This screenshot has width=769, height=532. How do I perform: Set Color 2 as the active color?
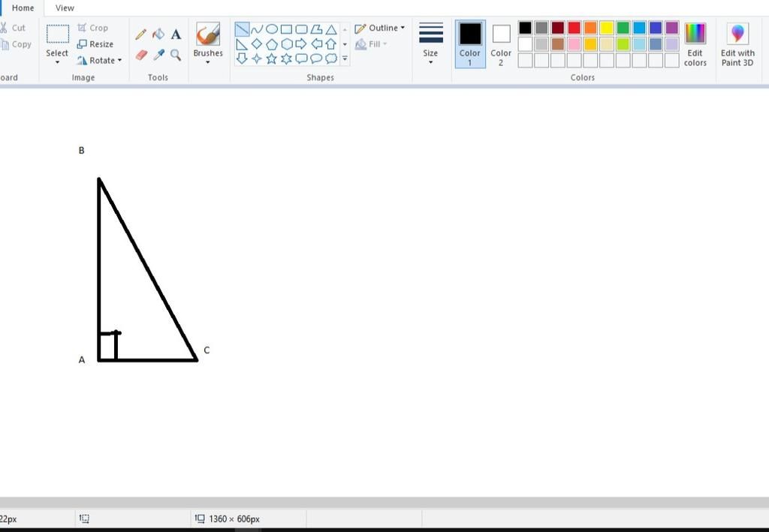[501, 44]
